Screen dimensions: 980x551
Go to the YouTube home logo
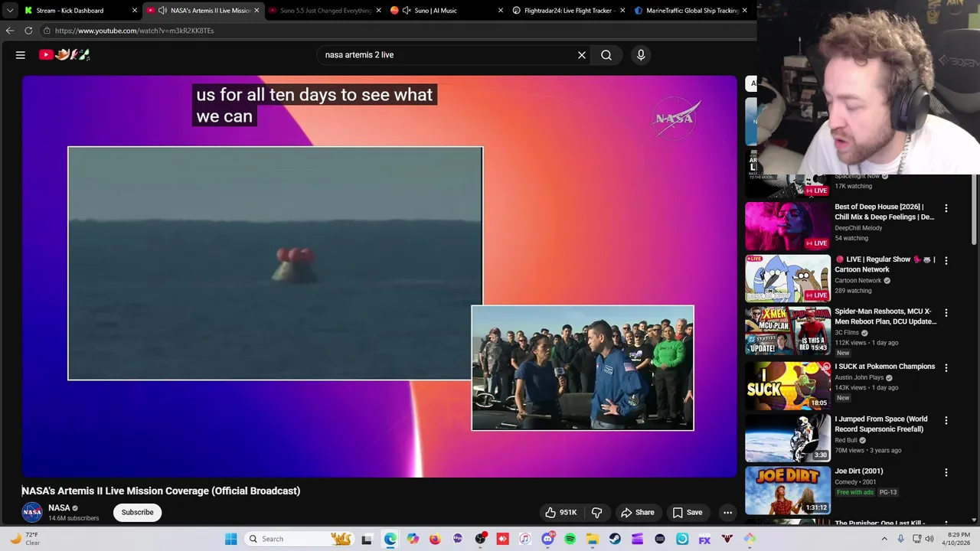64,54
